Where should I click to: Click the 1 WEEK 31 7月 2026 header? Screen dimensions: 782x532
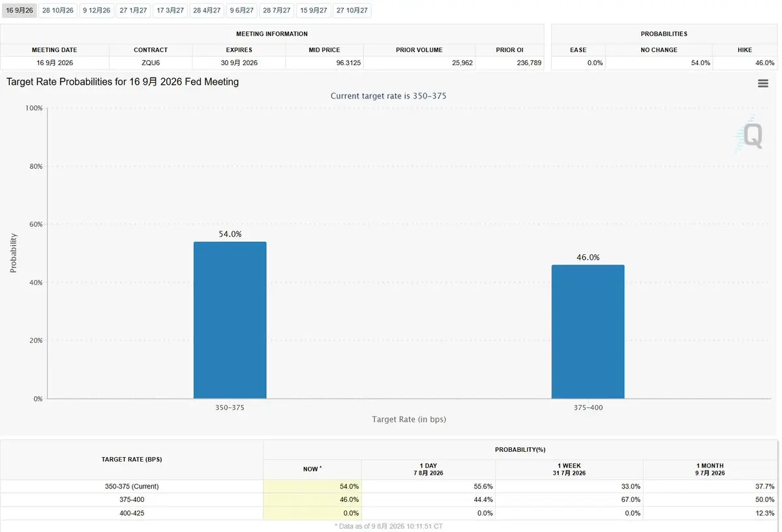point(569,469)
